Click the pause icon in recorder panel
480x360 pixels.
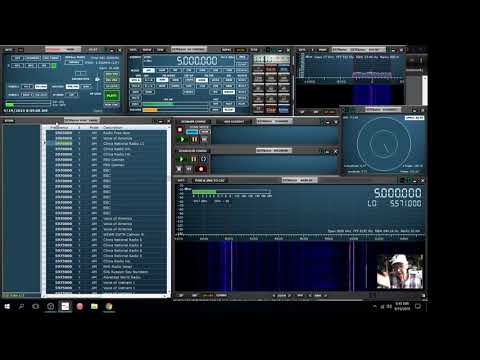pos(194,159)
